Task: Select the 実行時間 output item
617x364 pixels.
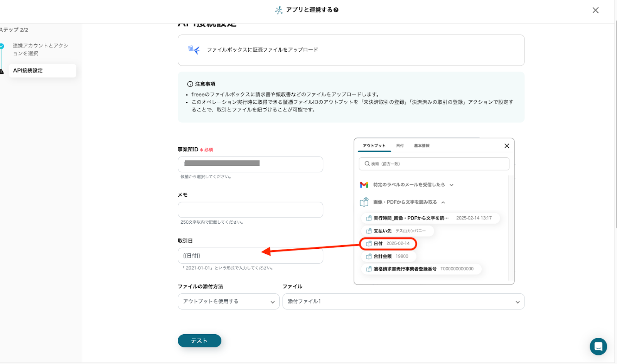Action: (430, 218)
